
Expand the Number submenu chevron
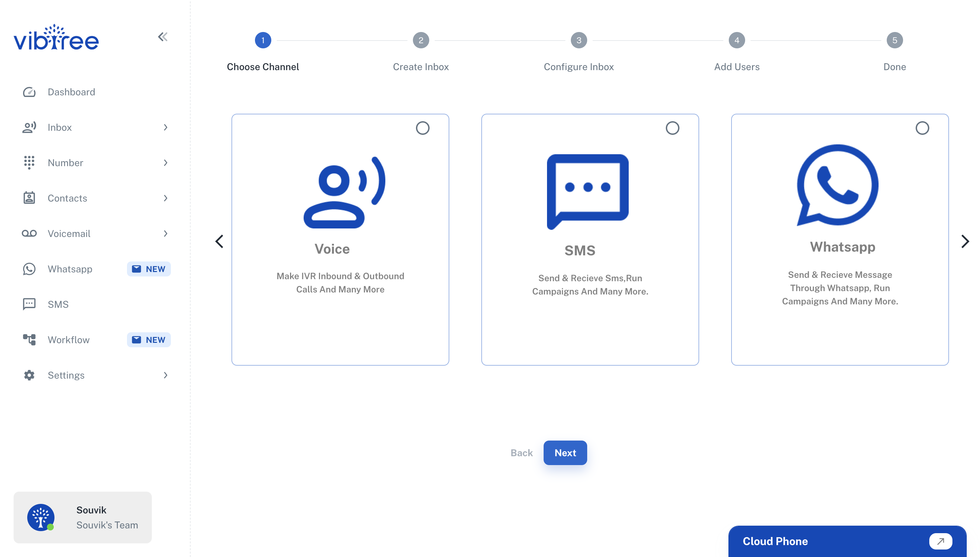(x=165, y=163)
